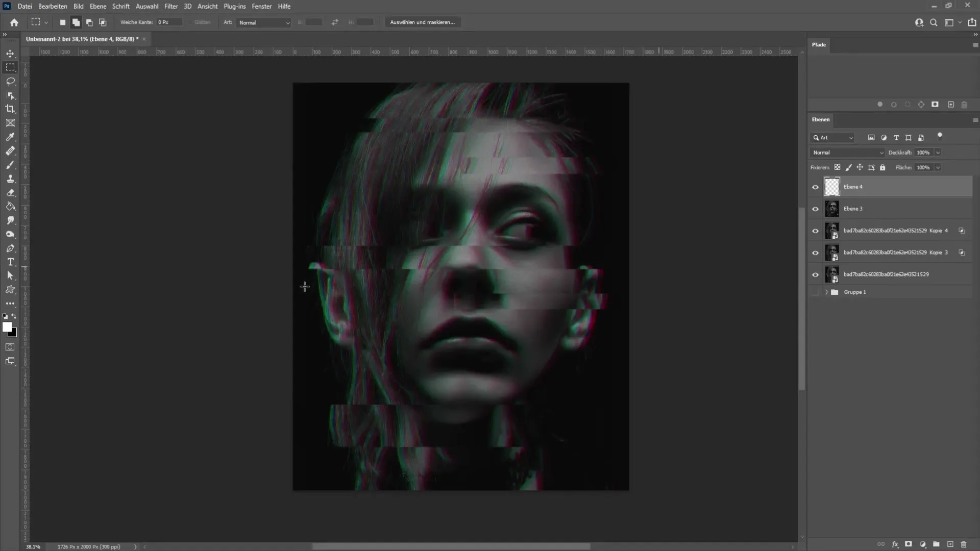Open the Mischmodus blend mode dropdown
Screen dimensions: 980x551
[x=847, y=152]
